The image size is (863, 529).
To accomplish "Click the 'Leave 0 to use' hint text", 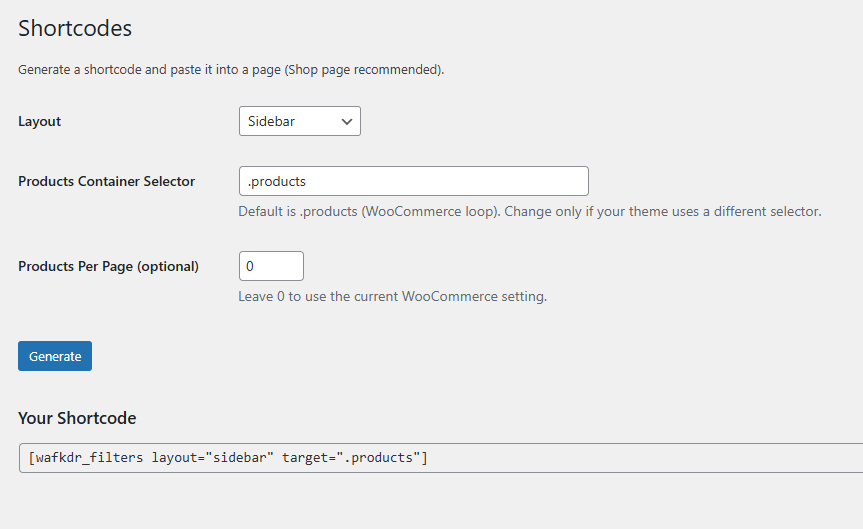I will pyautogui.click(x=392, y=297).
